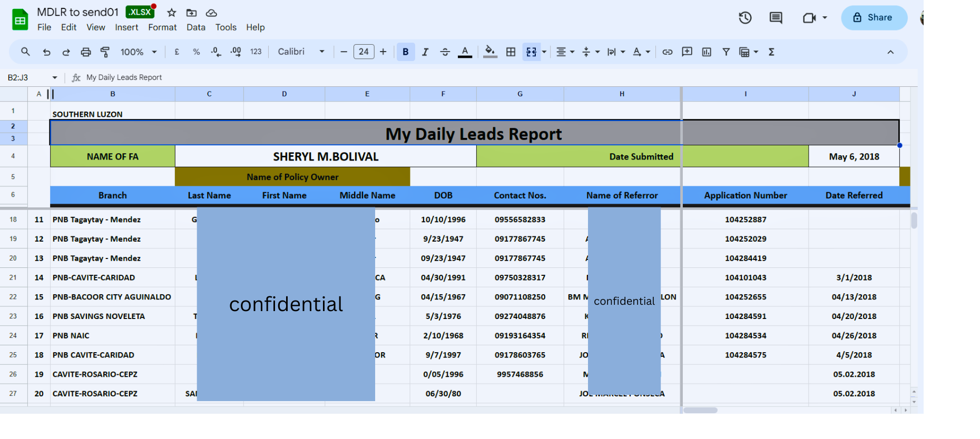
Task: Open the Data menu
Action: (x=196, y=27)
